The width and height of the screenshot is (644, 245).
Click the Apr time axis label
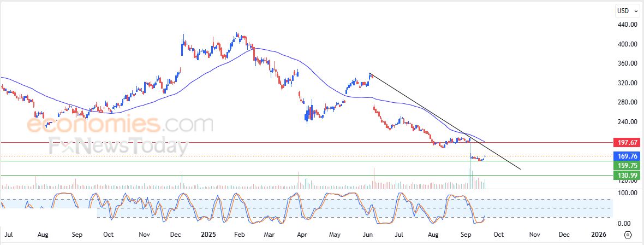tap(302, 235)
